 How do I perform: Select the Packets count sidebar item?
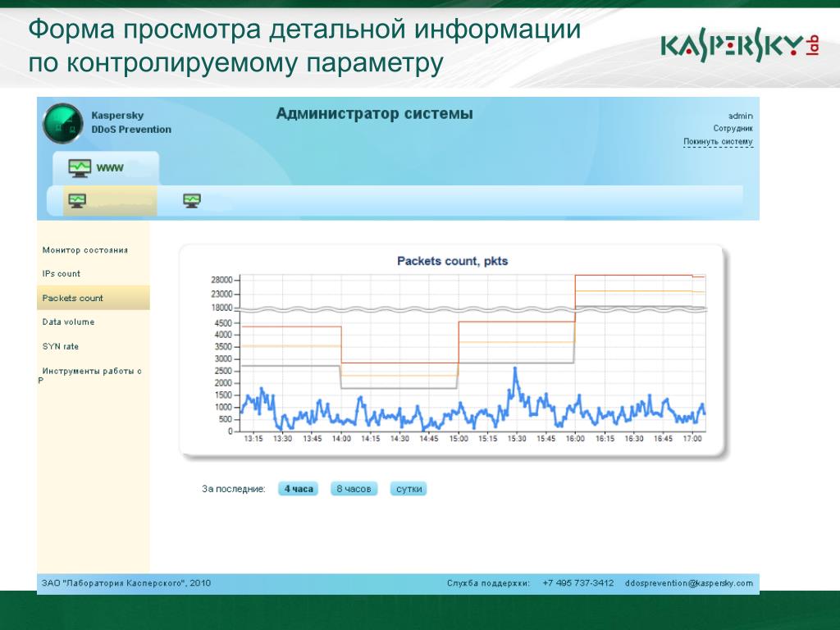pyautogui.click(x=94, y=298)
